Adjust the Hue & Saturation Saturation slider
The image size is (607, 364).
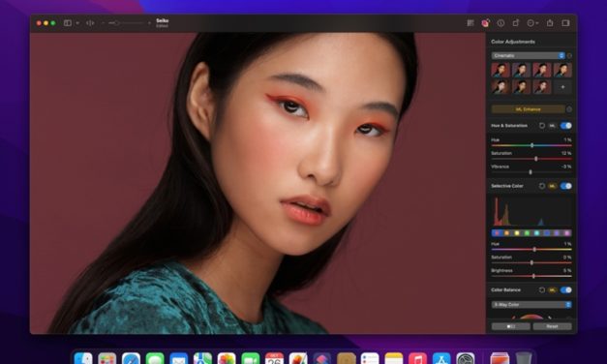(531, 159)
